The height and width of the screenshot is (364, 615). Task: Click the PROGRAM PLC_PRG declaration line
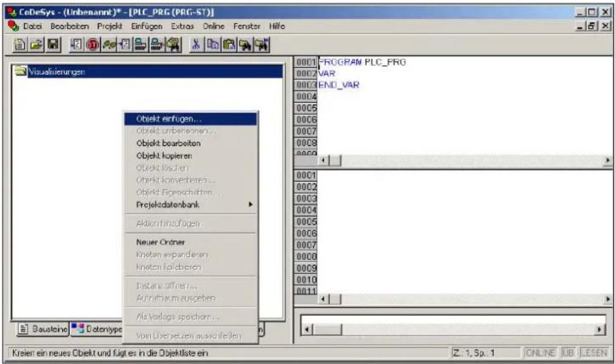coord(362,62)
